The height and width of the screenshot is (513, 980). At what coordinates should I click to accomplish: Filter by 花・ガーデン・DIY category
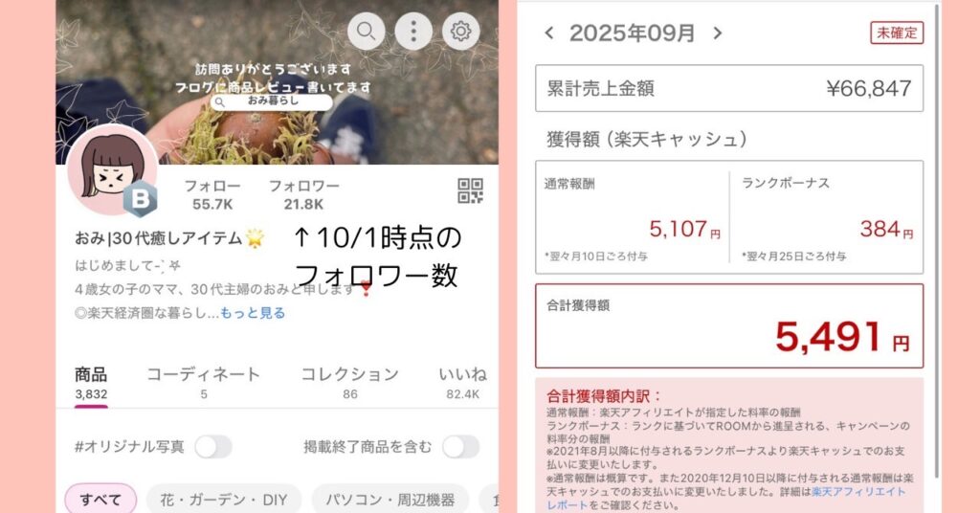(x=224, y=500)
